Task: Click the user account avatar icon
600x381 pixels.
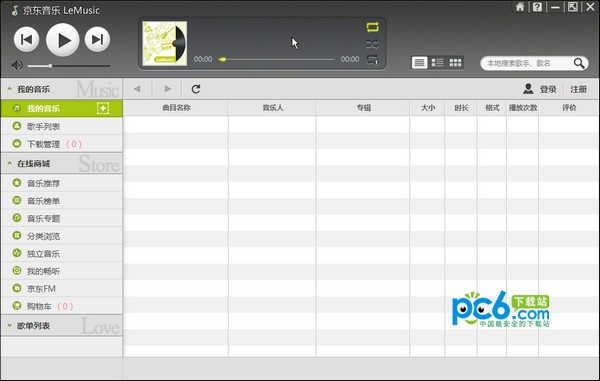Action: click(x=528, y=89)
